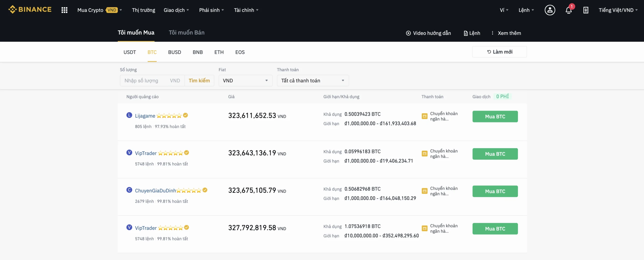
Task: Open the Xem thêm link
Action: coord(509,33)
